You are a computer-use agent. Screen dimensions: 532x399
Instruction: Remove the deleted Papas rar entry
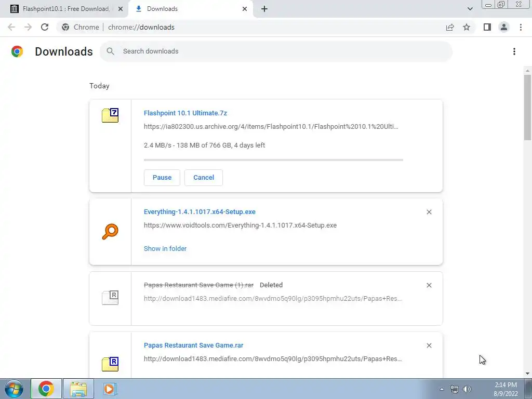pos(429,285)
